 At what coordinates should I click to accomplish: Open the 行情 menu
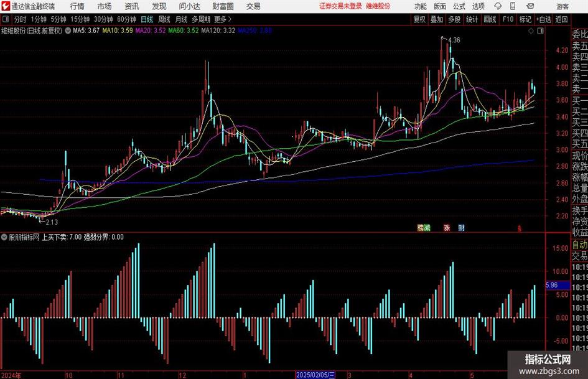(x=77, y=6)
